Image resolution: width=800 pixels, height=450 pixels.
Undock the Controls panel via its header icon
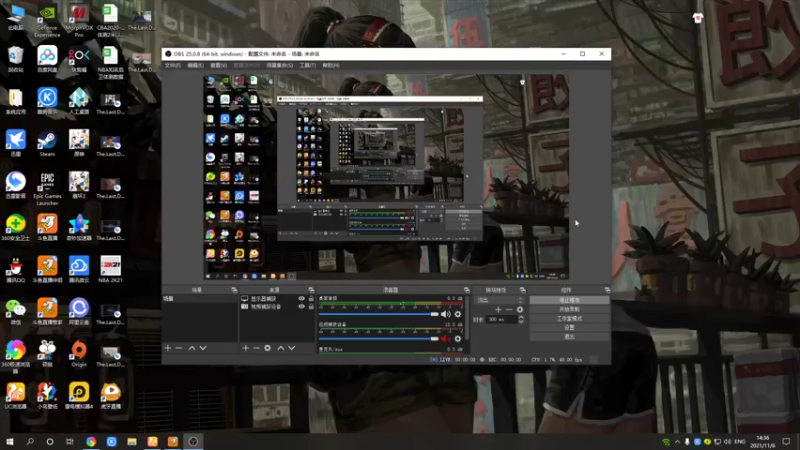click(607, 290)
